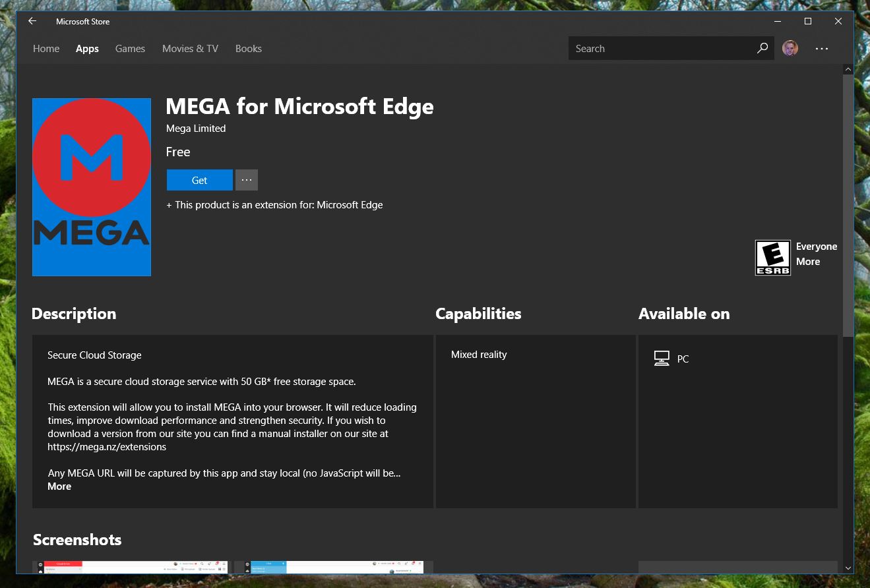Maximize the Microsoft Store window
Image resolution: width=870 pixels, height=588 pixels.
(x=808, y=21)
